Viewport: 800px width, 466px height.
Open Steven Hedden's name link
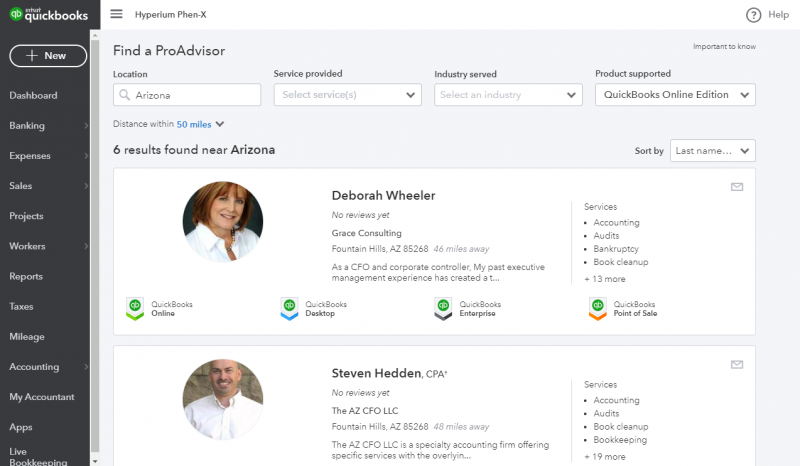point(377,373)
